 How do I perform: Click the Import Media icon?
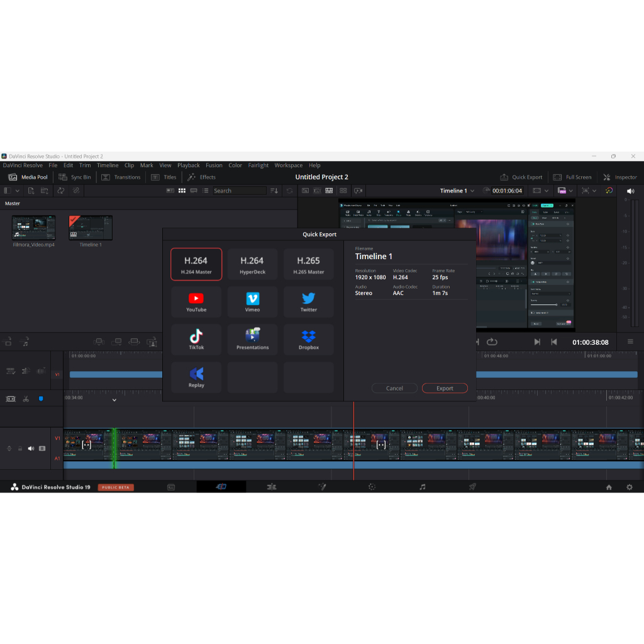[31, 191]
